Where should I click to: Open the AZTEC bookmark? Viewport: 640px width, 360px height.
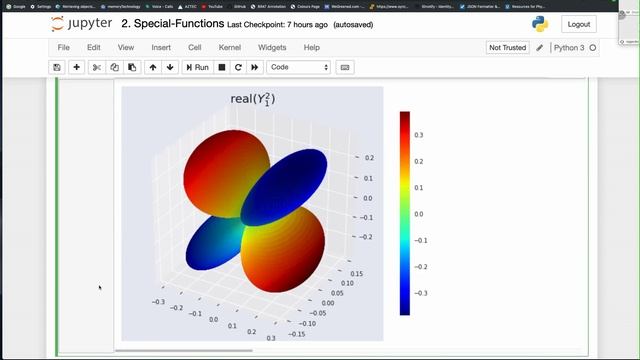(x=187, y=7)
